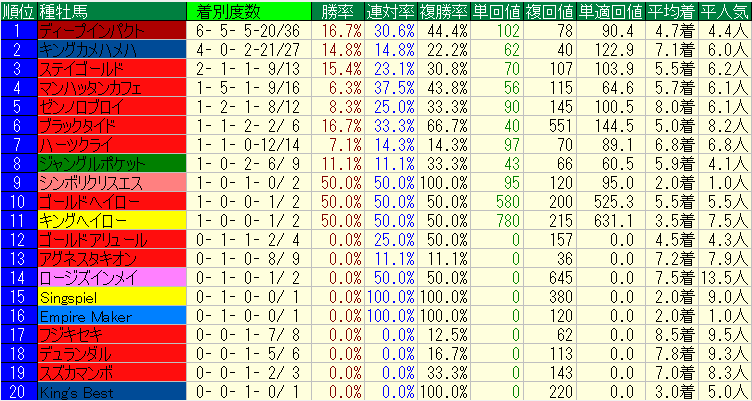Click the 平人気 column header
The height and width of the screenshot is (401, 752).
click(725, 11)
